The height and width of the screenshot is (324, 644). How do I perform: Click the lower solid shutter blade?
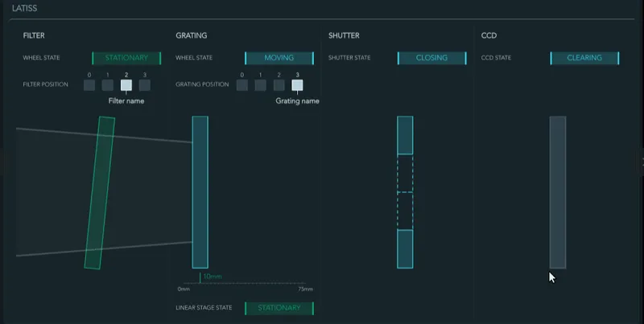pos(405,249)
